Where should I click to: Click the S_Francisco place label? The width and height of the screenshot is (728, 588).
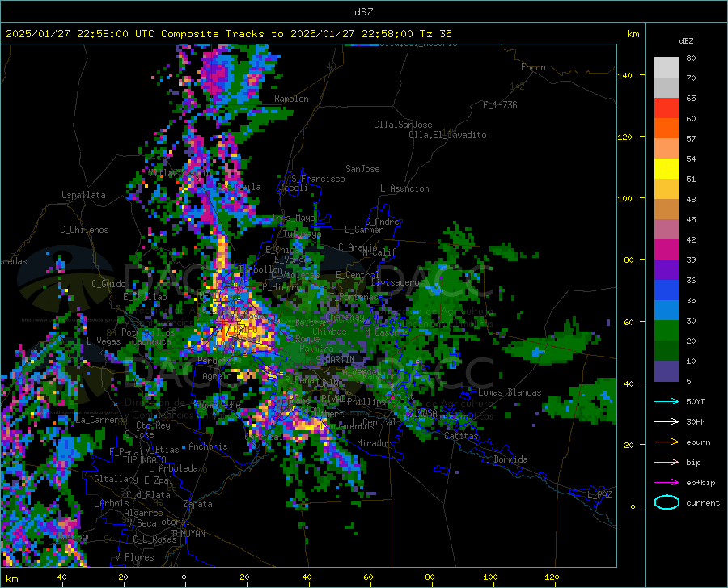(318, 179)
